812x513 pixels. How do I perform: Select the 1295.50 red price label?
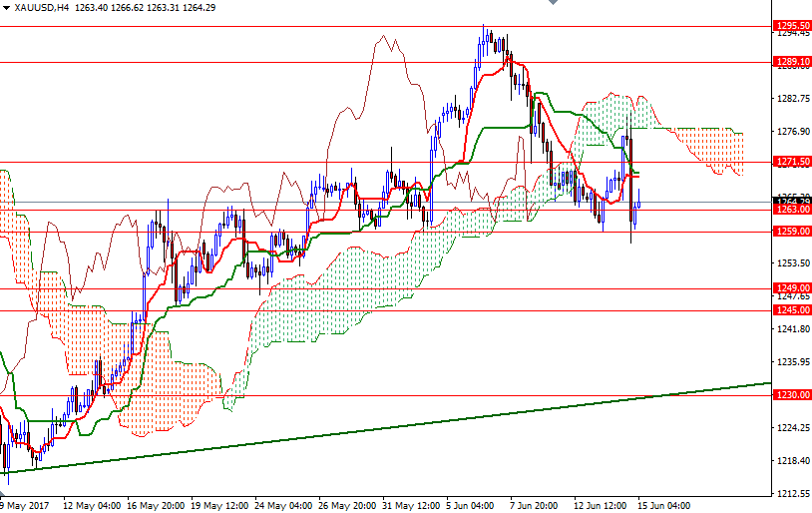tap(791, 25)
